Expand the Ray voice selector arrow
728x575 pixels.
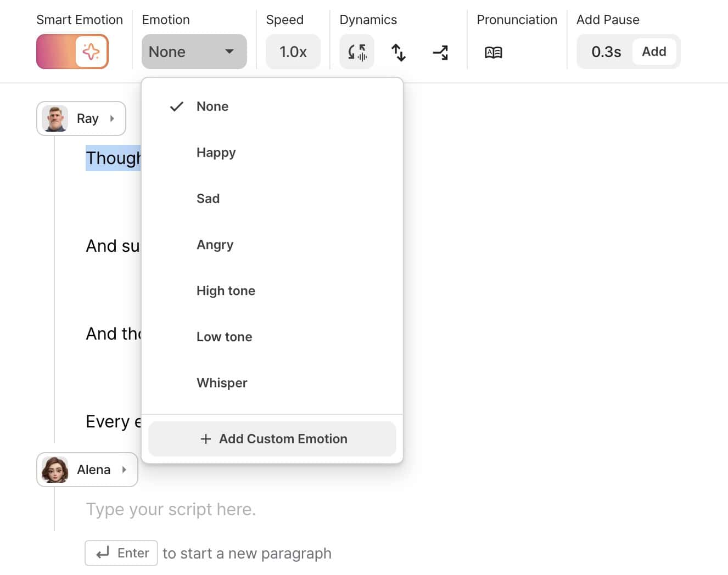(112, 119)
